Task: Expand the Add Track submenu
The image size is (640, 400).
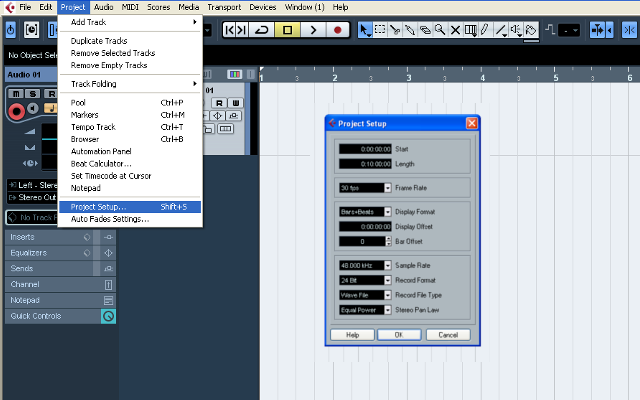Action: (x=130, y=22)
